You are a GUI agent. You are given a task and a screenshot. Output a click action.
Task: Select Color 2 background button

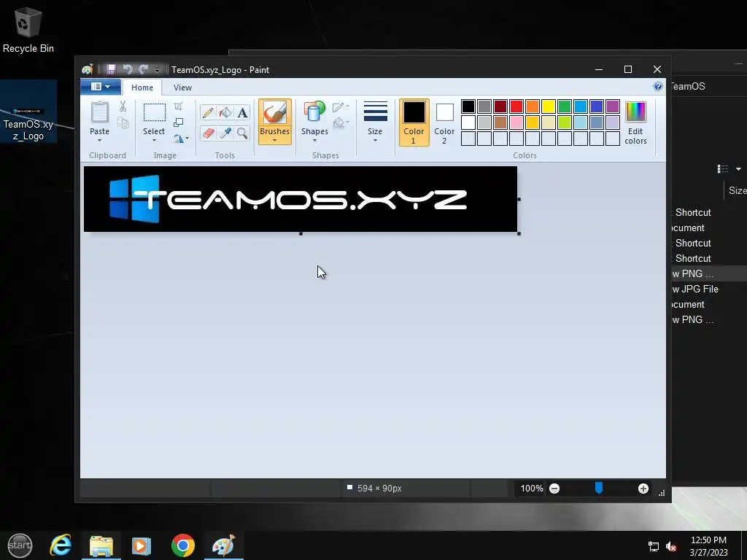pyautogui.click(x=444, y=122)
